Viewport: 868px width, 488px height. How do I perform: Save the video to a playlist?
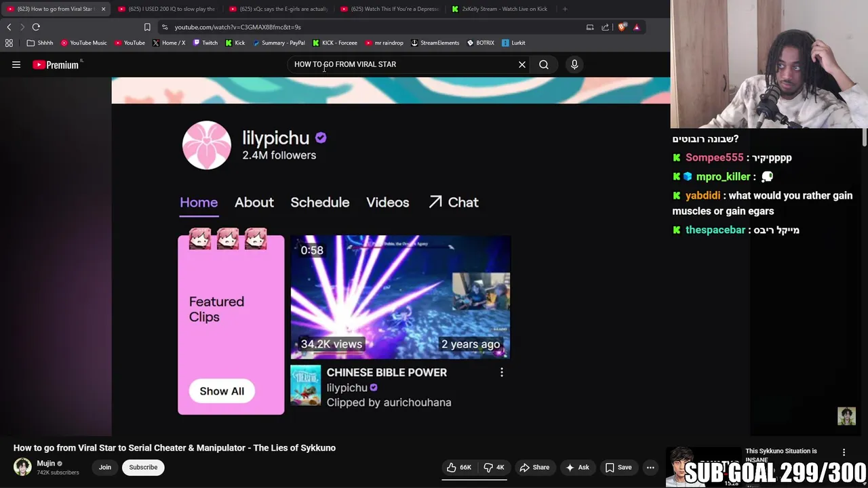click(x=618, y=467)
